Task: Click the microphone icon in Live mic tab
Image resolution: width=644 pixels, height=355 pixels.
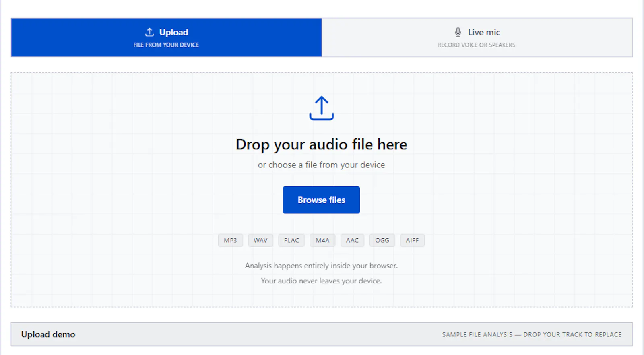Action: [458, 32]
